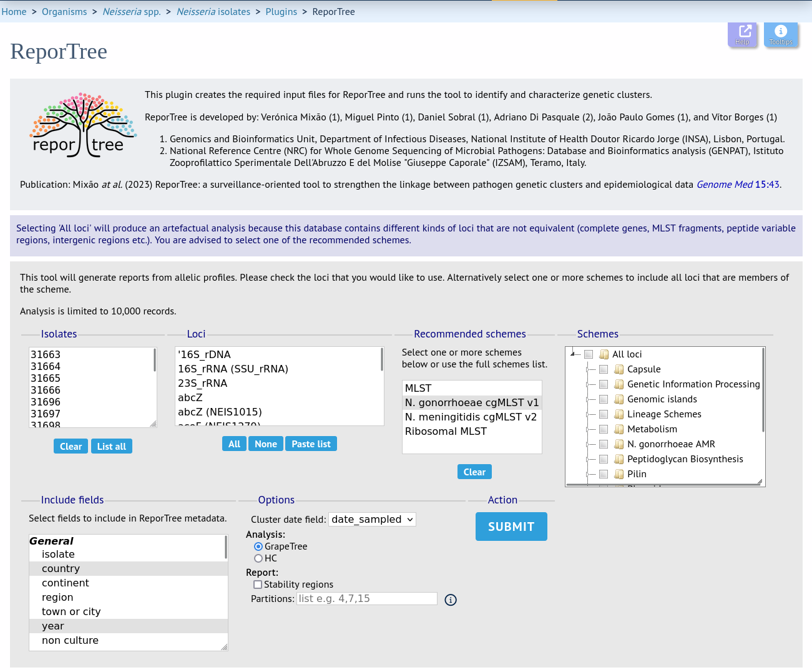Check the Capsule scheme checkbox
The width and height of the screenshot is (812, 670).
604,369
